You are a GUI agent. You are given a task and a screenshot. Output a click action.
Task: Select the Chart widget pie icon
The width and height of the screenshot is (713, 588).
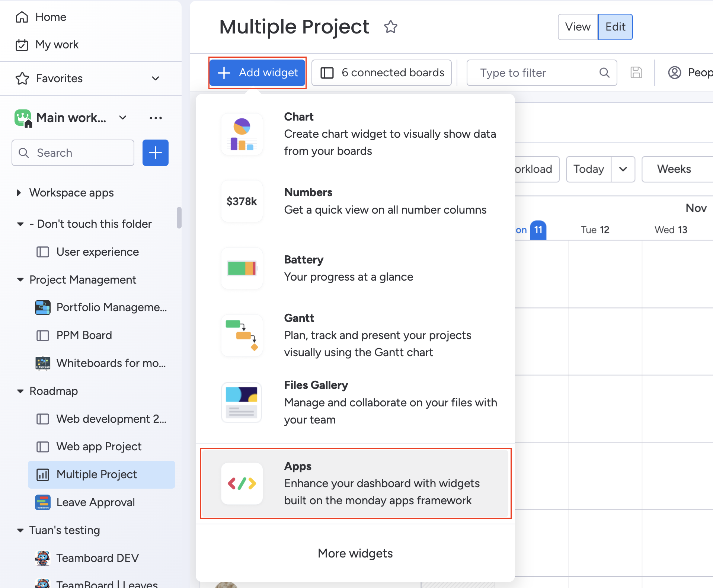point(242,134)
